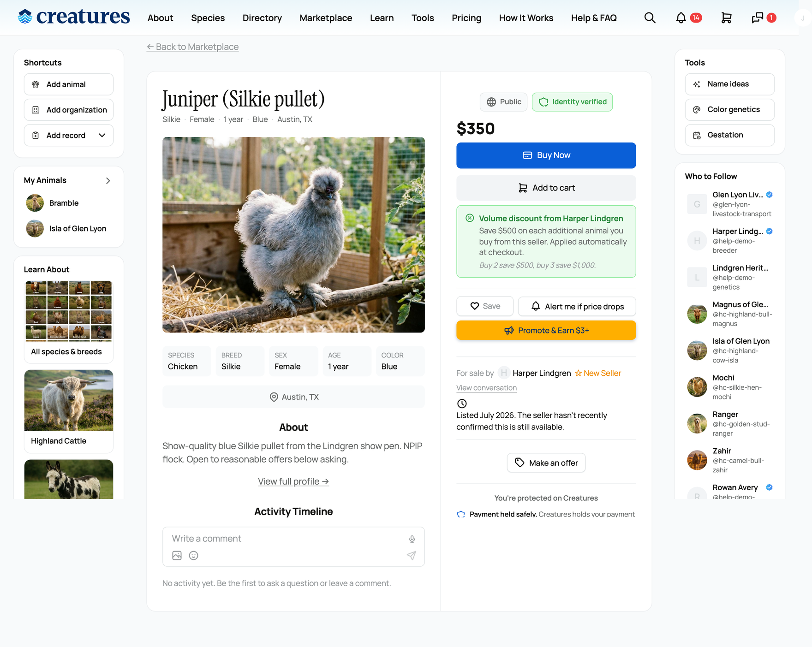
Task: Open the shopping cart icon in header
Action: tap(726, 18)
